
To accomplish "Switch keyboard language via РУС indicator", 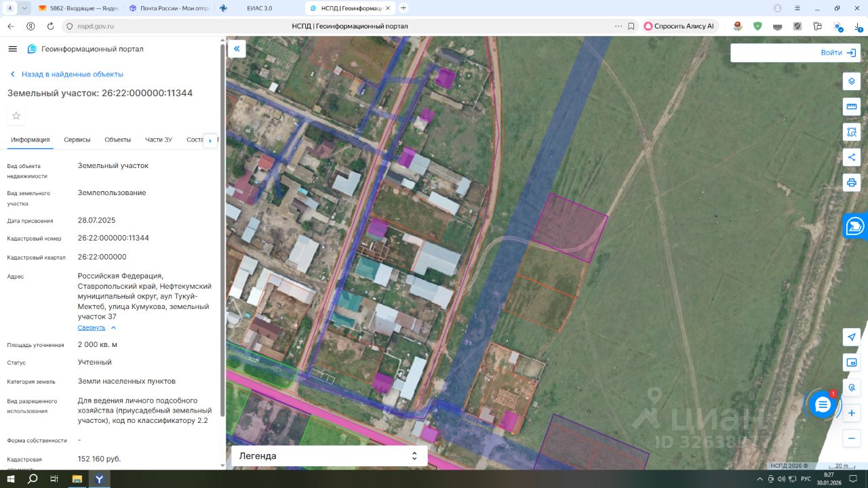I will (x=806, y=479).
